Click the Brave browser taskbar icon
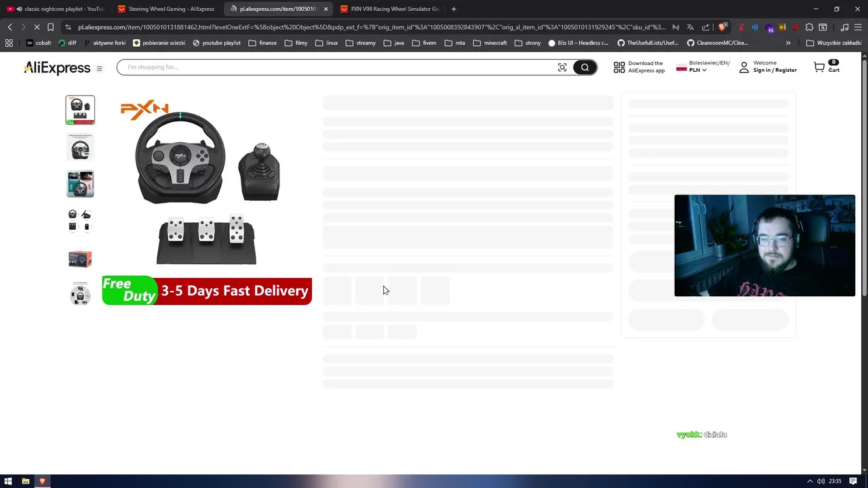The height and width of the screenshot is (488, 868). tap(42, 481)
